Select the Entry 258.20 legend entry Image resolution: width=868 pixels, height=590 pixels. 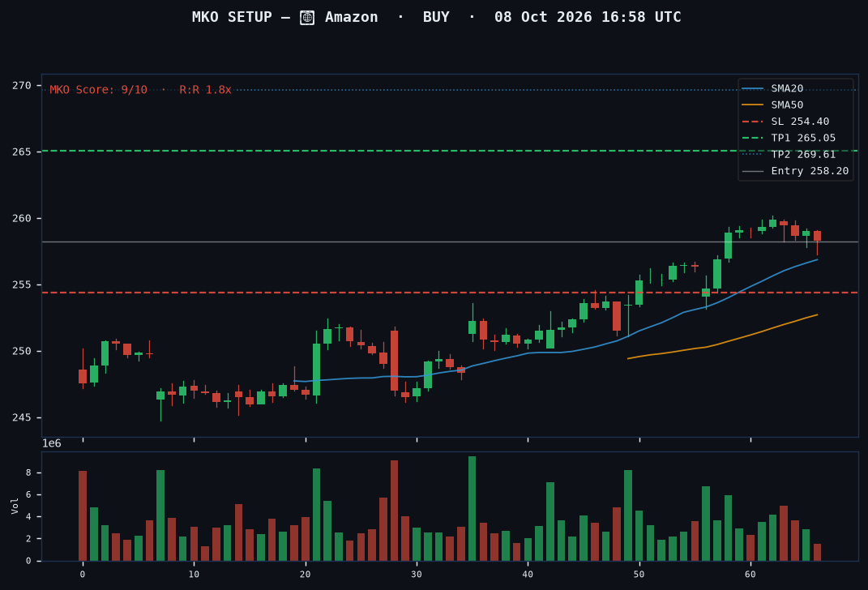coord(796,171)
